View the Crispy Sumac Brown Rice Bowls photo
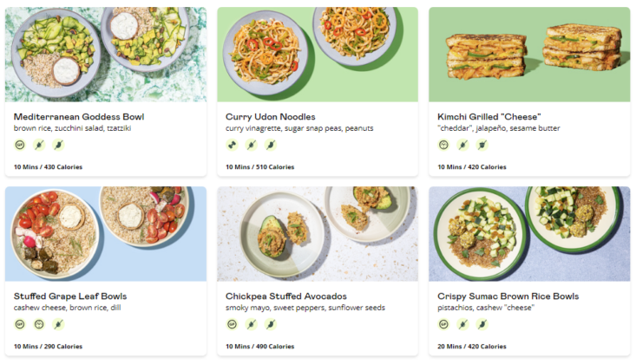 529,234
